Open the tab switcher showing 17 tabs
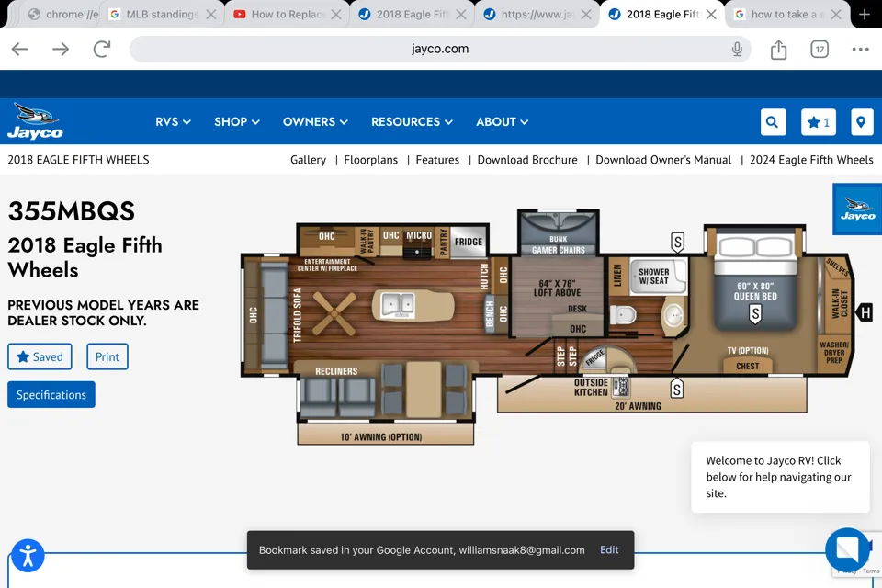882x588 pixels. click(820, 49)
